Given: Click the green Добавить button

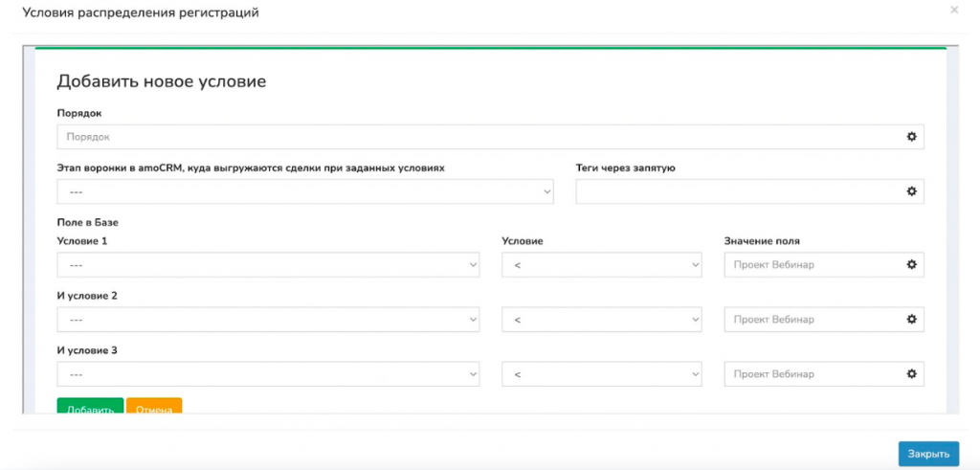Looking at the screenshot, I should pyautogui.click(x=90, y=406).
